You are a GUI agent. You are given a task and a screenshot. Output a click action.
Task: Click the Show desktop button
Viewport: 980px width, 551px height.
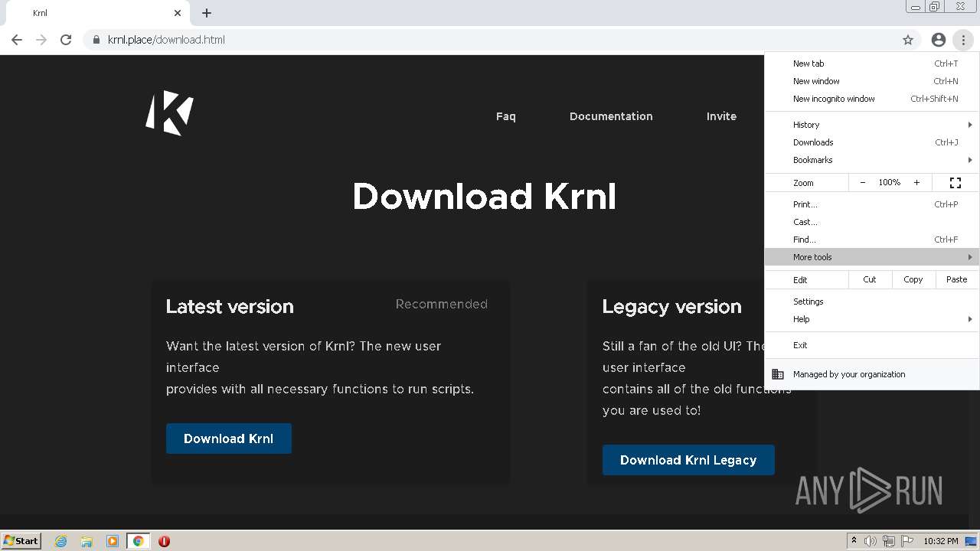972,541
